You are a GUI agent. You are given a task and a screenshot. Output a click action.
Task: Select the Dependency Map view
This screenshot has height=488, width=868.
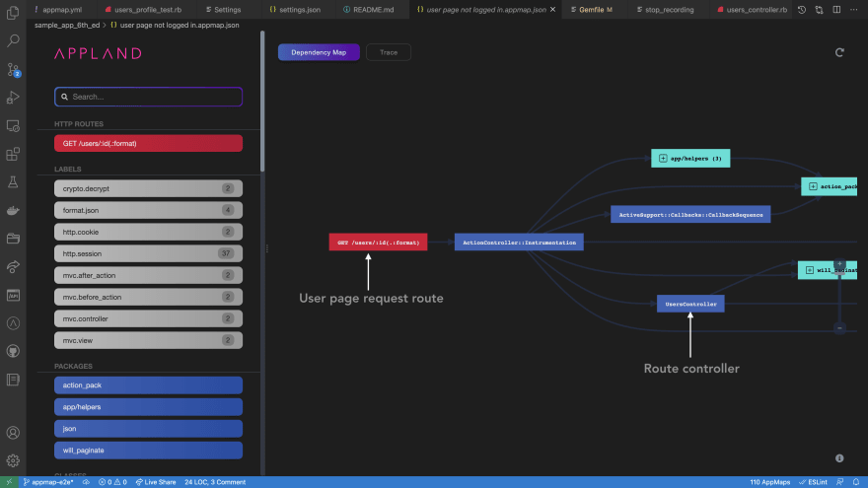(319, 52)
